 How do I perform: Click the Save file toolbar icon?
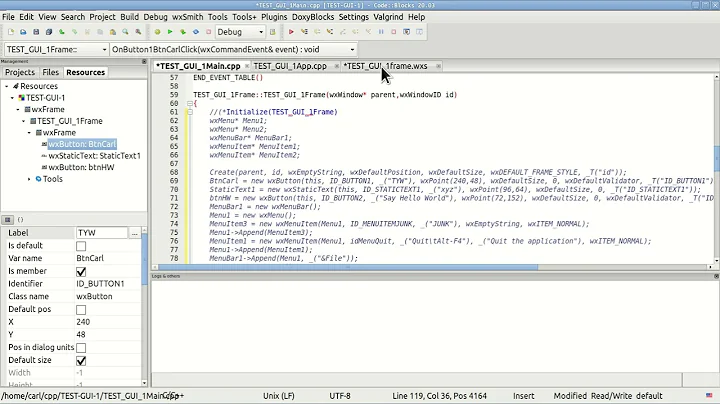click(x=36, y=32)
